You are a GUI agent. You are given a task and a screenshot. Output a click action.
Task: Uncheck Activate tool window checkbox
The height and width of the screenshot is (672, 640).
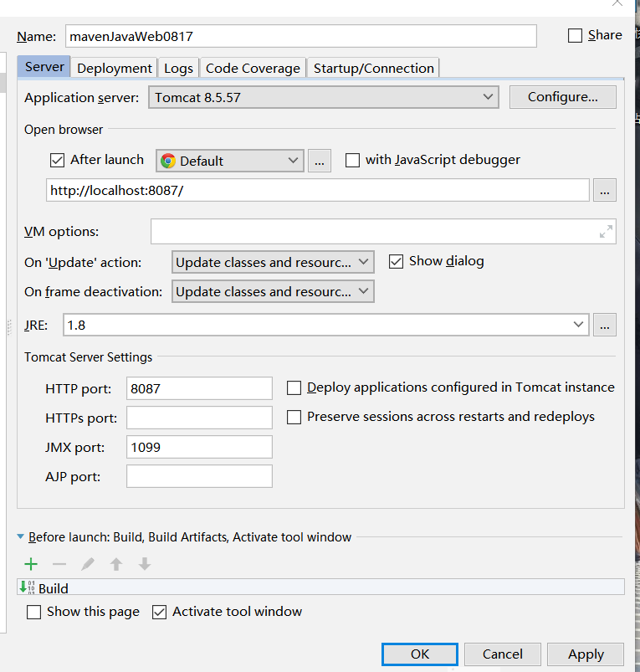click(159, 612)
